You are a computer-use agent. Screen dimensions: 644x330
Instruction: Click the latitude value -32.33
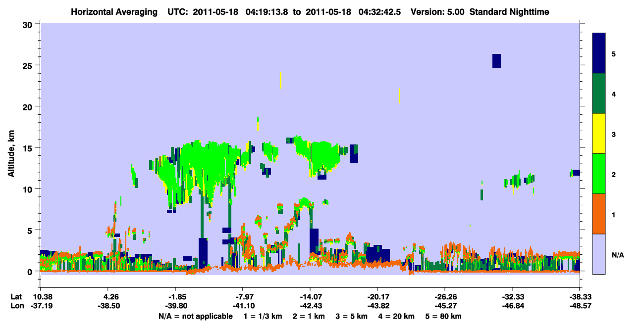click(511, 297)
